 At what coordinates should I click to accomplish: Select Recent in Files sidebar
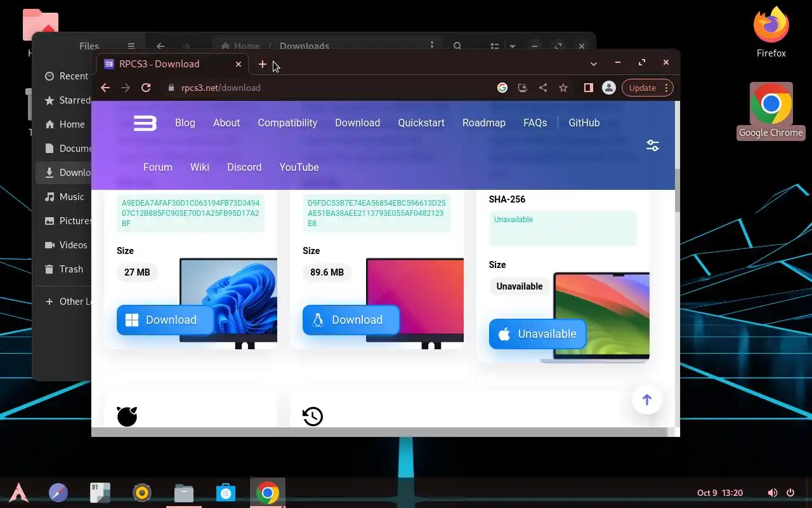67,76
